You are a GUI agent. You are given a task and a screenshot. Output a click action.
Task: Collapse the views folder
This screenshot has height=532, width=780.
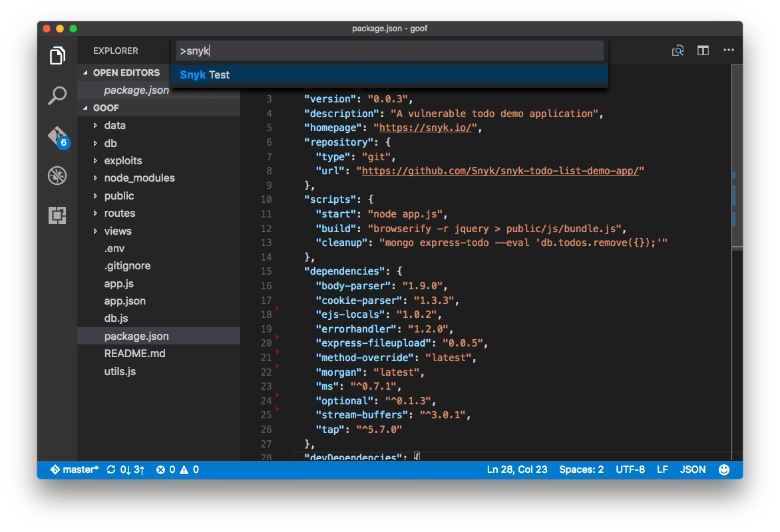pos(117,230)
